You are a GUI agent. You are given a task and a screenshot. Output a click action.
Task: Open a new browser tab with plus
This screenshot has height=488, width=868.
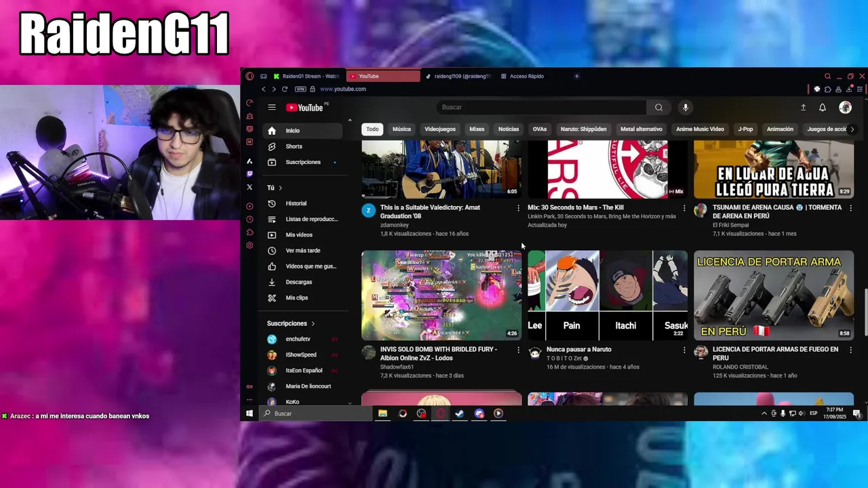tap(576, 76)
